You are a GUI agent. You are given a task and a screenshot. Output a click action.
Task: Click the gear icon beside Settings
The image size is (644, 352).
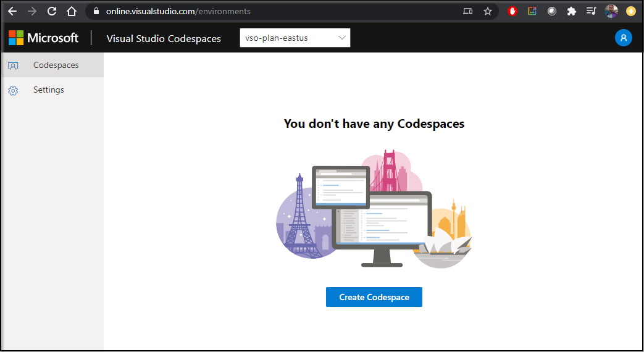tap(13, 90)
